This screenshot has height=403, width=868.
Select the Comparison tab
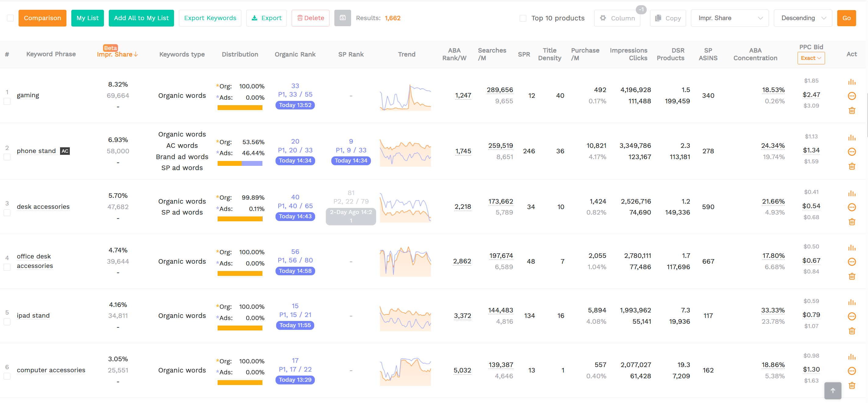(42, 18)
